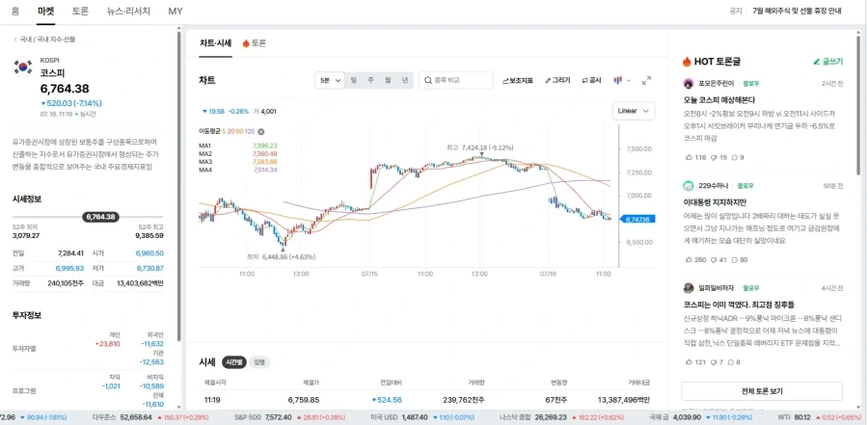
Task: Open the 마켓 tab
Action: 46,11
